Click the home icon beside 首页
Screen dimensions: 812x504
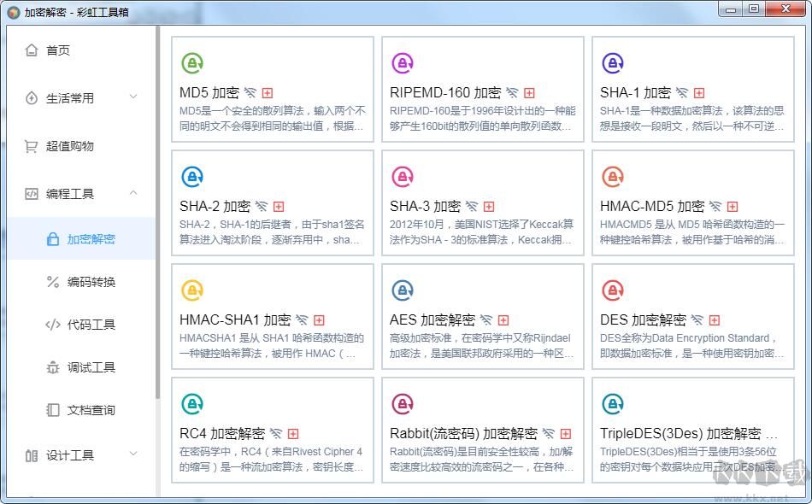click(31, 50)
